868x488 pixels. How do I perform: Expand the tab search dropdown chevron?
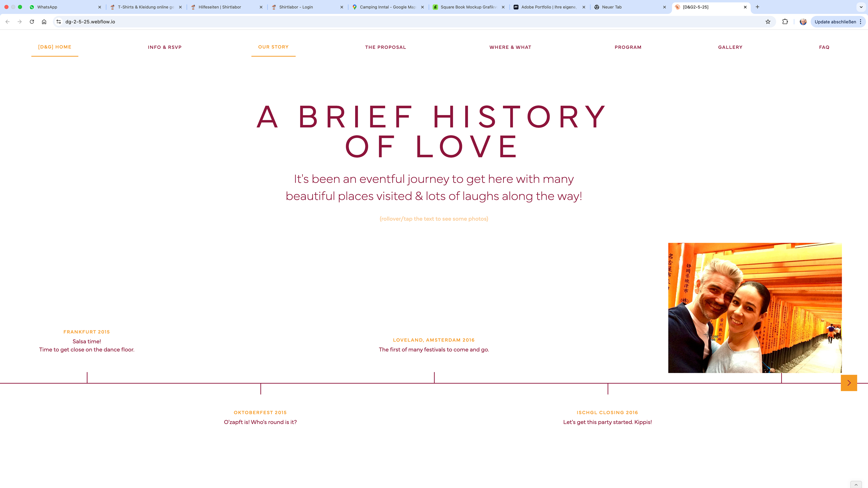(861, 7)
